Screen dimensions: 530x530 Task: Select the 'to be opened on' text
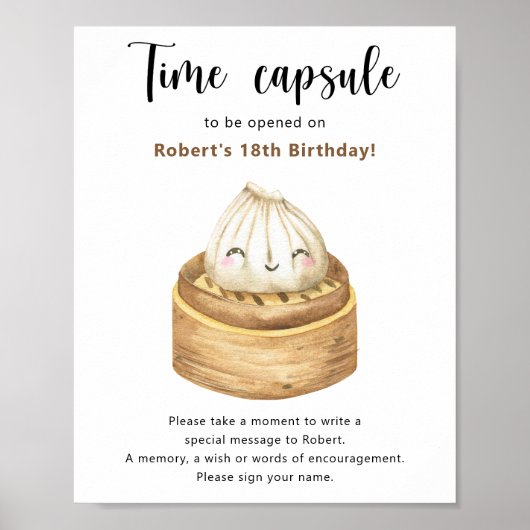pos(265,122)
